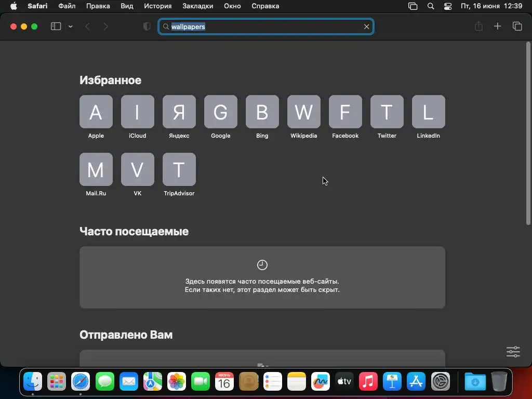Image resolution: width=532 pixels, height=399 pixels.
Task: Open the История menu
Action: [158, 6]
